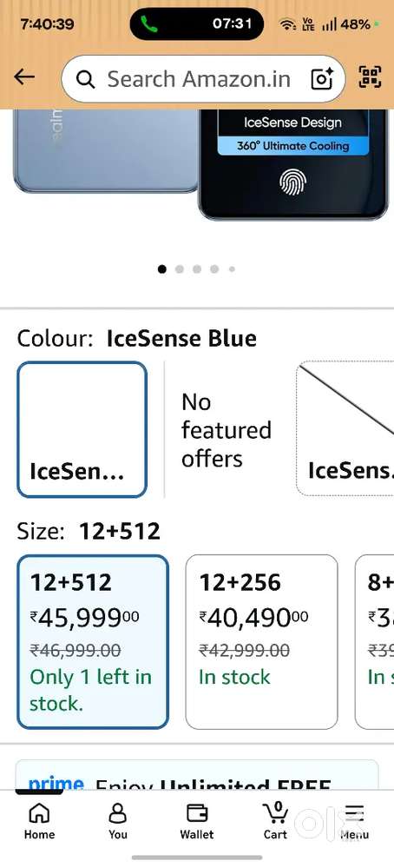This screenshot has width=394, height=868.
Task: Open the Cart icon
Action: (275, 821)
